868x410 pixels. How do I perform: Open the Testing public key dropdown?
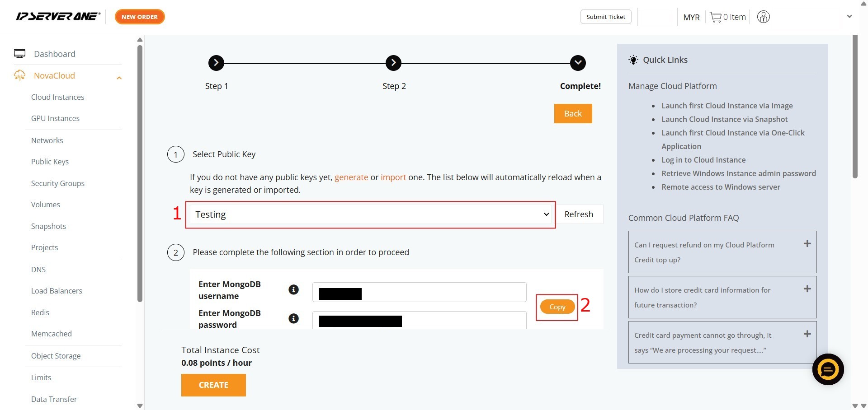tap(370, 214)
